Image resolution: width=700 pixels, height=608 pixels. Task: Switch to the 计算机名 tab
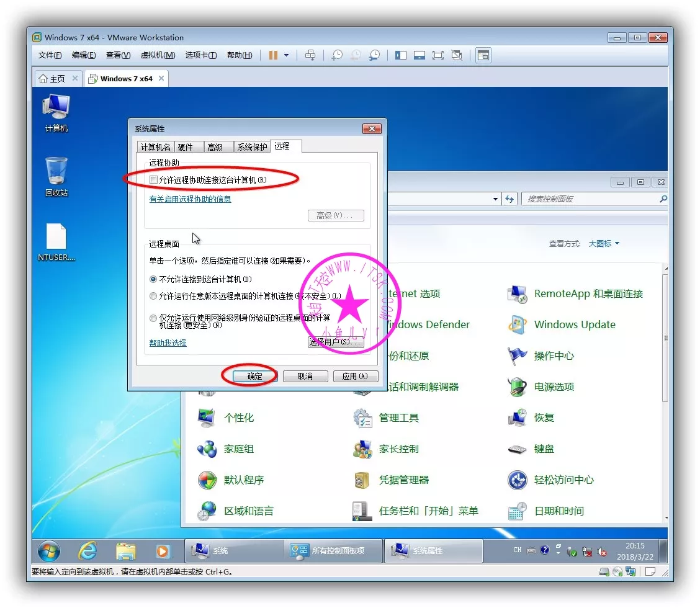155,147
